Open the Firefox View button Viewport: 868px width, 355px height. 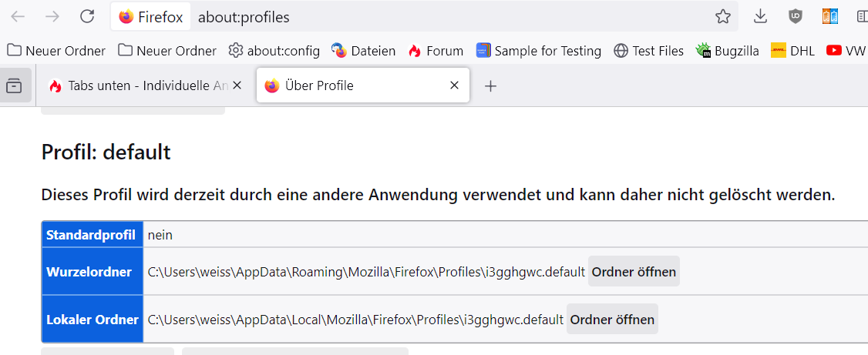tap(14, 85)
